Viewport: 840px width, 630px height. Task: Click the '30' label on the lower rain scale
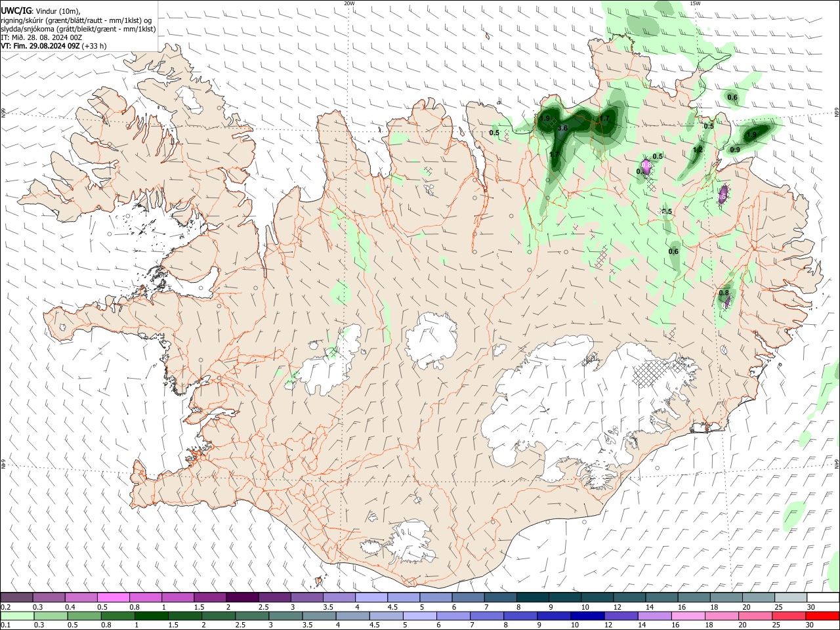811,625
